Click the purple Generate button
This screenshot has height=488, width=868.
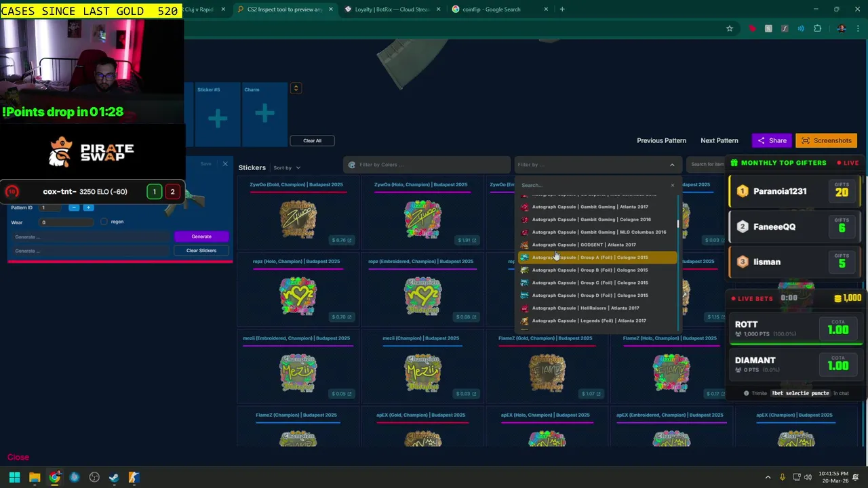pyautogui.click(x=201, y=237)
